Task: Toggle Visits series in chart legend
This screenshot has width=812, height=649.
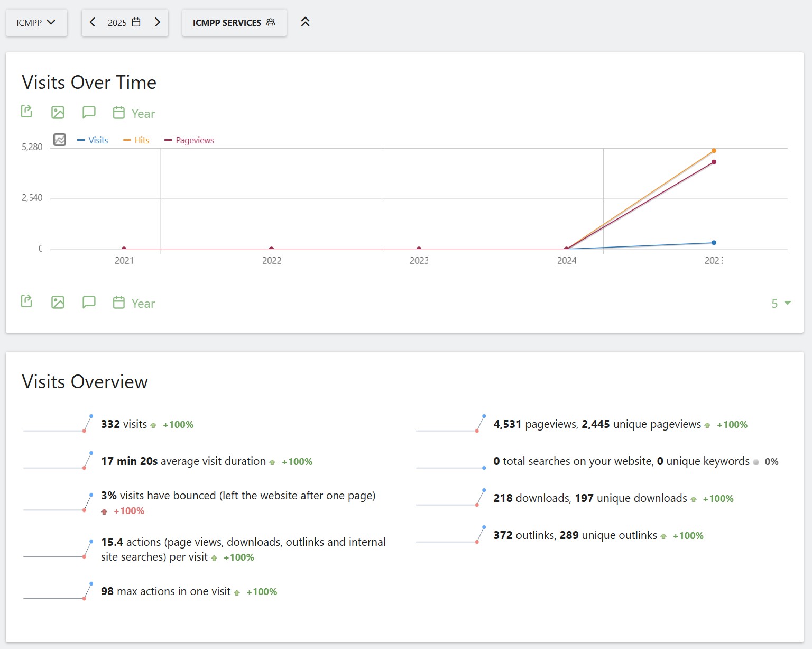Action: coord(93,140)
